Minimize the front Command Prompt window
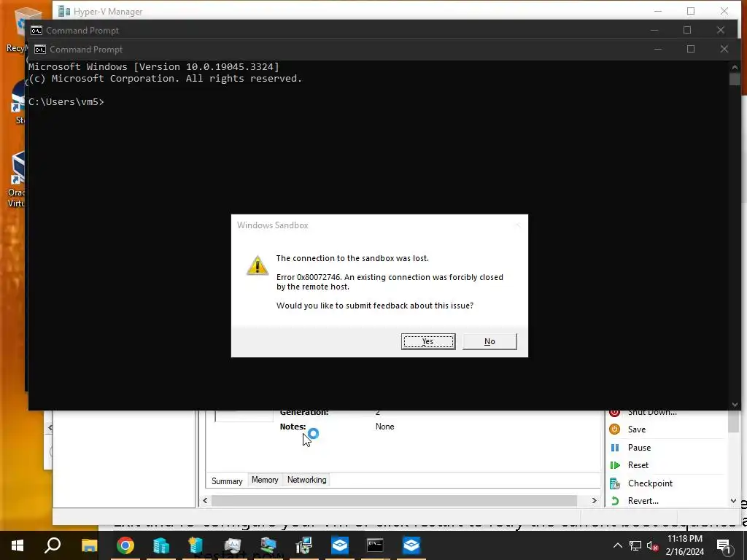The height and width of the screenshot is (560, 747). coord(658,49)
